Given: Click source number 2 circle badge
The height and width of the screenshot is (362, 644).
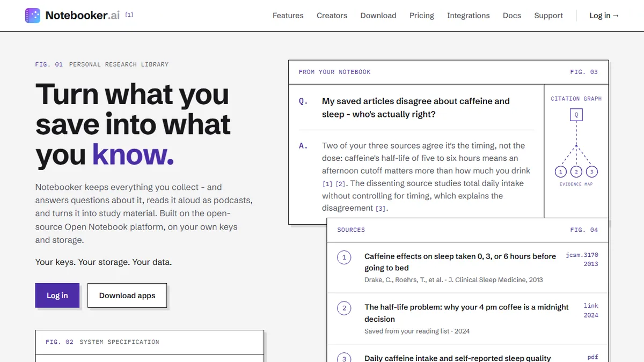Looking at the screenshot, I should (x=344, y=308).
